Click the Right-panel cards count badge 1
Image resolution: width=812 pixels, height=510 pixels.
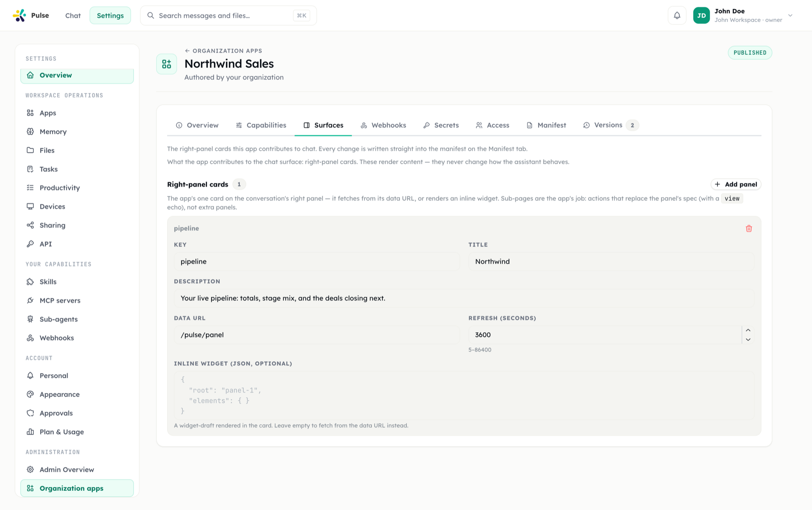(x=239, y=184)
